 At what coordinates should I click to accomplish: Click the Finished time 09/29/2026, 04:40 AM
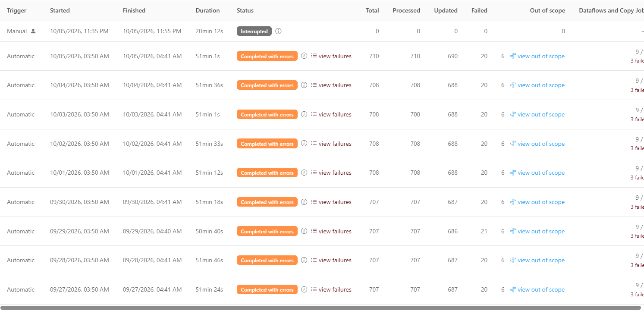coord(152,231)
